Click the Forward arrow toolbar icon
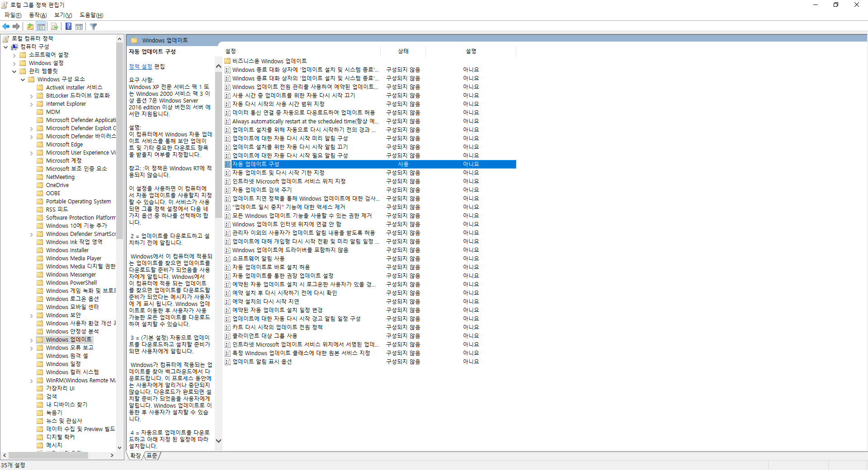 [16, 27]
